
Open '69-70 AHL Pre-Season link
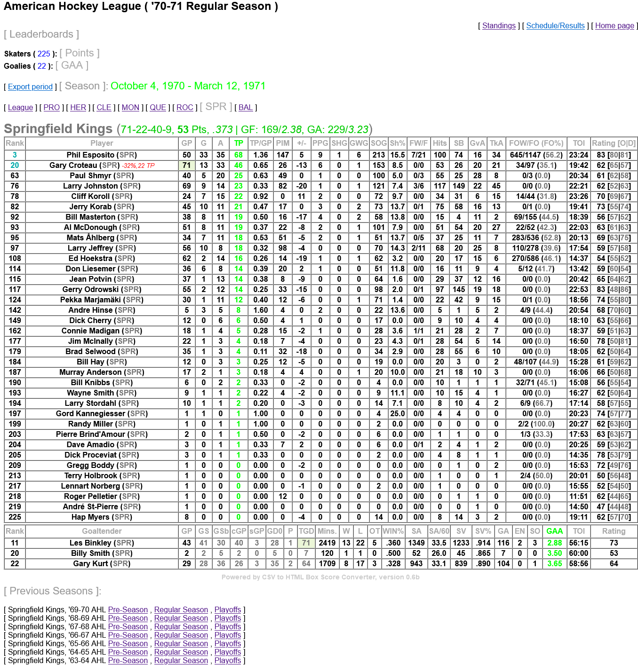[128, 610]
